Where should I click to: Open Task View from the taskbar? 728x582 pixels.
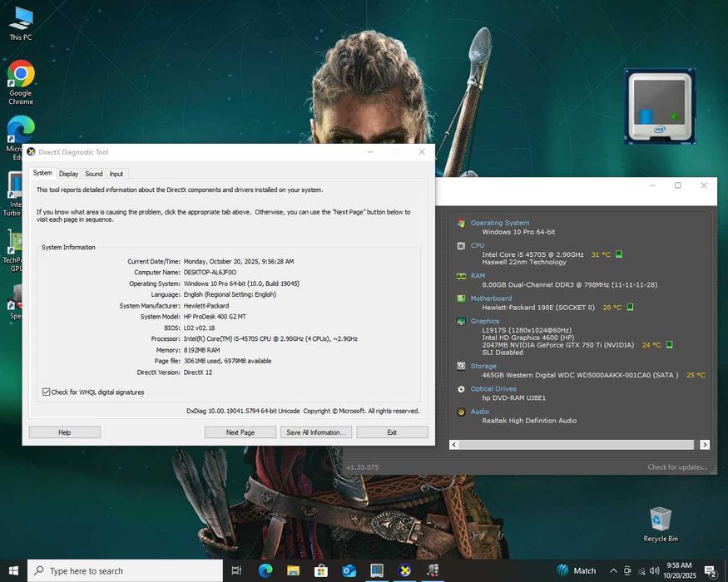coord(236,570)
